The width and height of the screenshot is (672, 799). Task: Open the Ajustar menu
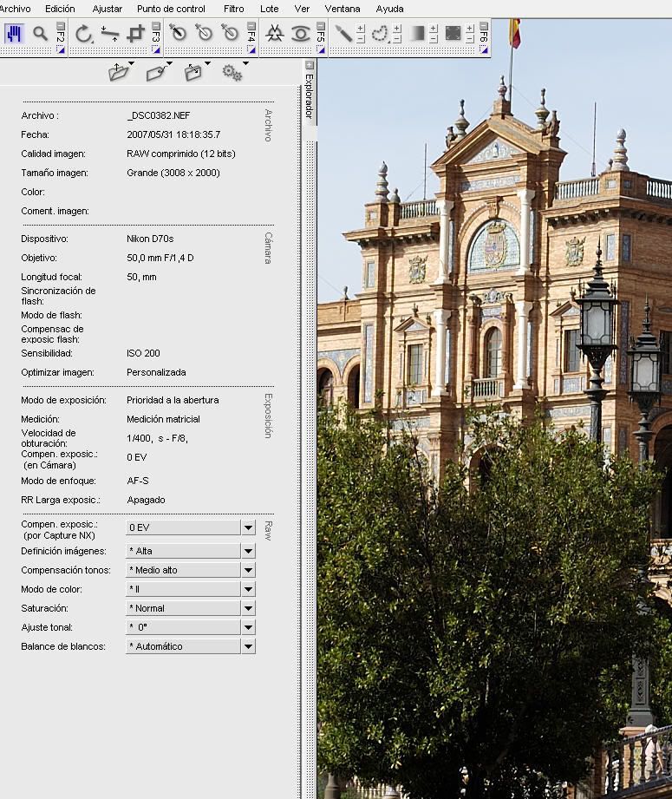(x=107, y=9)
